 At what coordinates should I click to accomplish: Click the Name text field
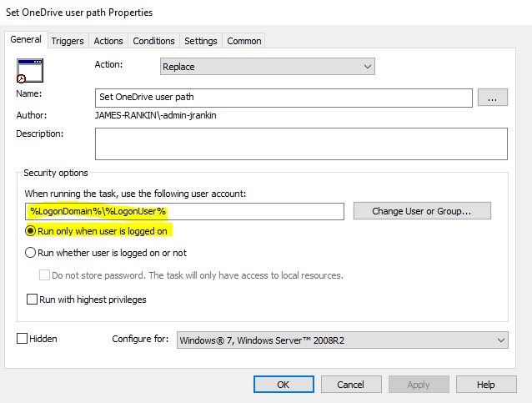tap(284, 97)
